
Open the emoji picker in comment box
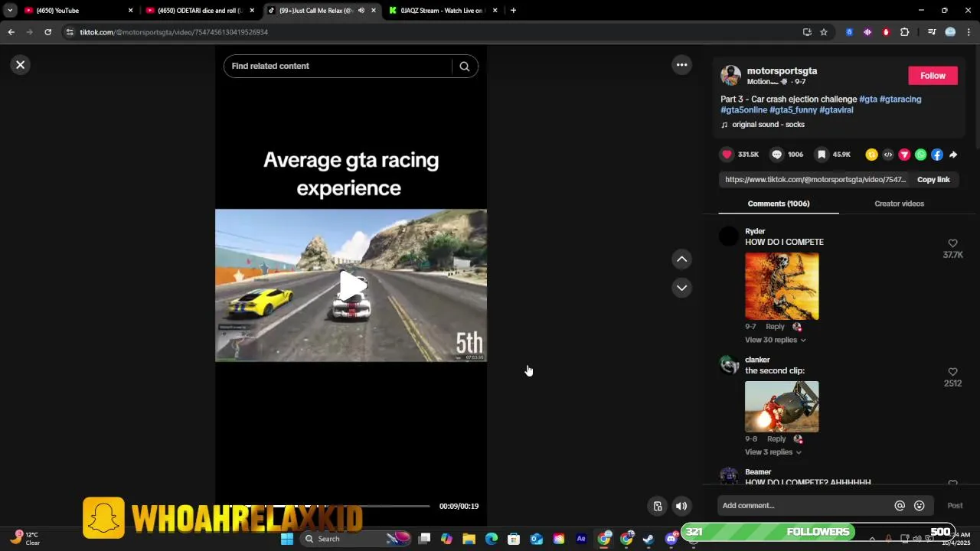click(920, 506)
